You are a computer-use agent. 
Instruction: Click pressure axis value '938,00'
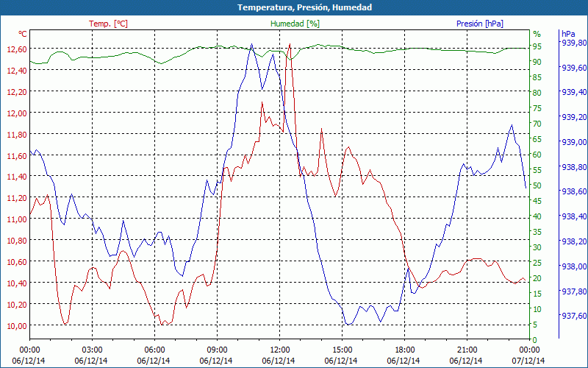[x=574, y=266]
